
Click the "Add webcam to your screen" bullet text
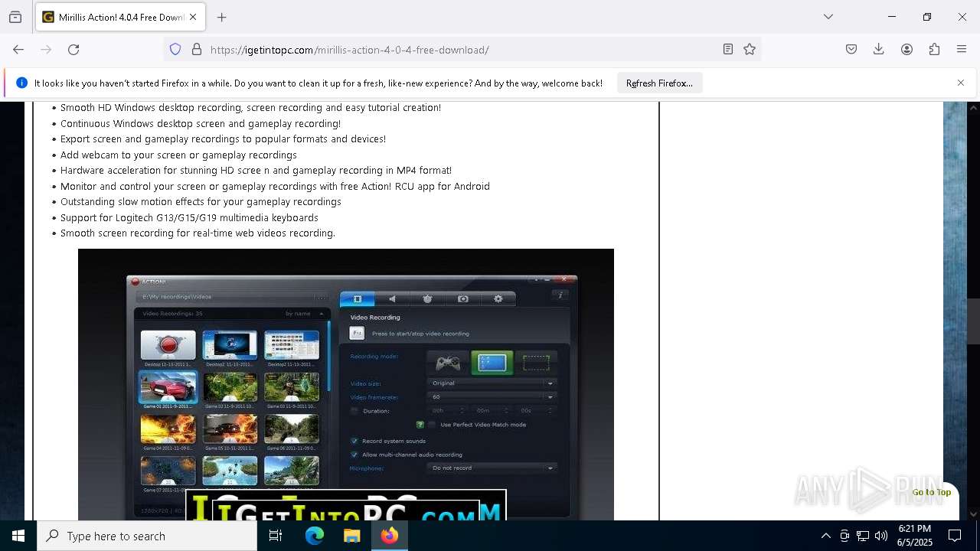click(x=178, y=155)
